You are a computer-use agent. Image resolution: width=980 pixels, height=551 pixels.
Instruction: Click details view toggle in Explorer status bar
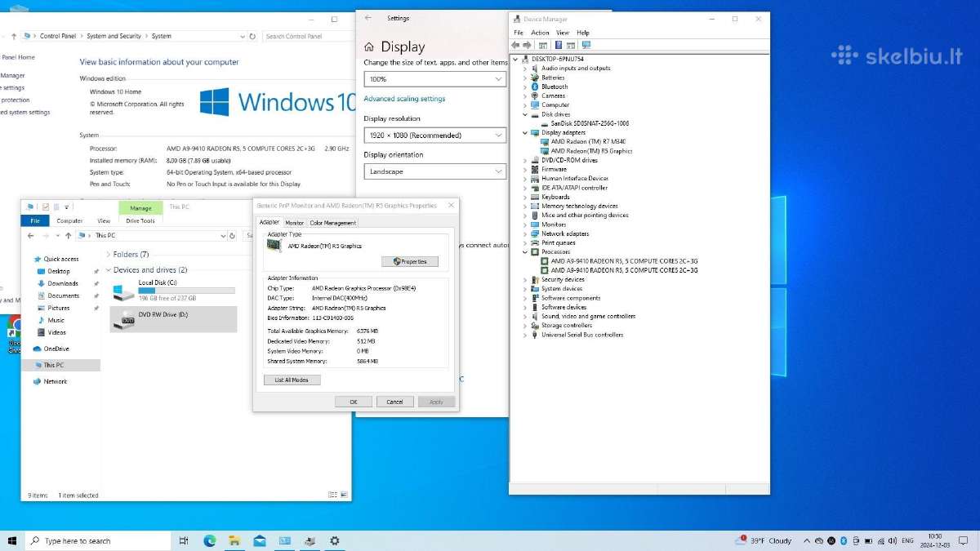(332, 495)
